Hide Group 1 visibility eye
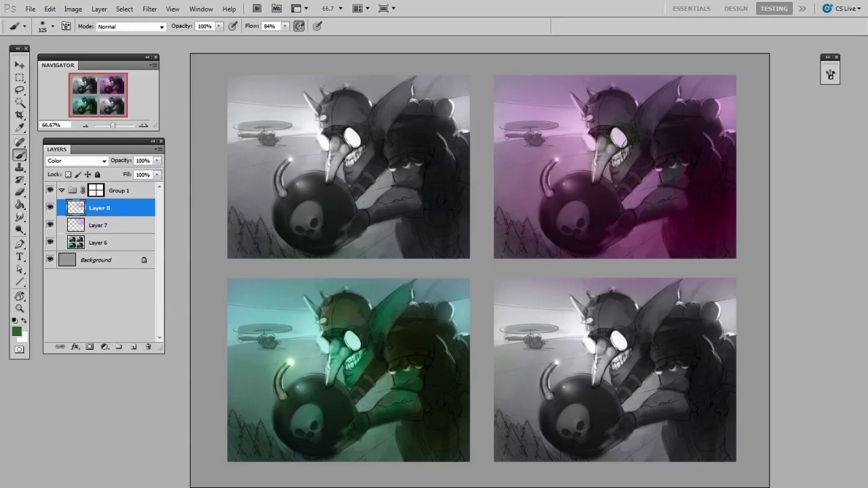The width and height of the screenshot is (868, 488). (x=50, y=190)
